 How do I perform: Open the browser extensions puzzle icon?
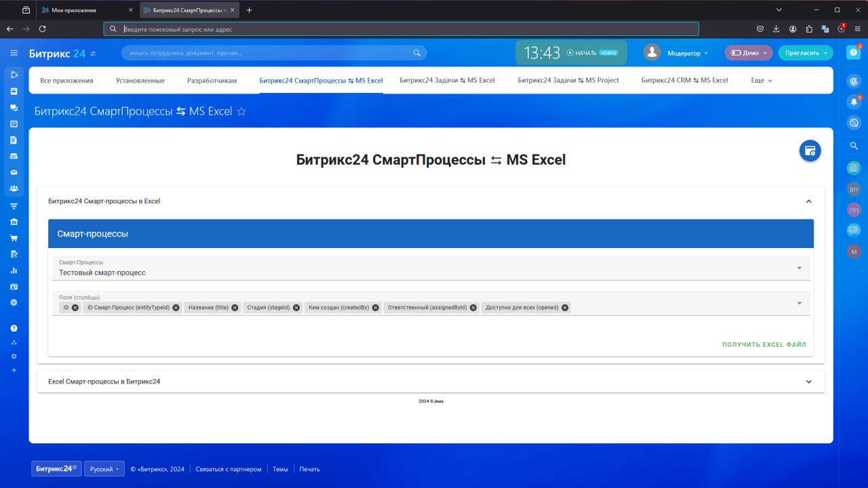pyautogui.click(x=809, y=29)
